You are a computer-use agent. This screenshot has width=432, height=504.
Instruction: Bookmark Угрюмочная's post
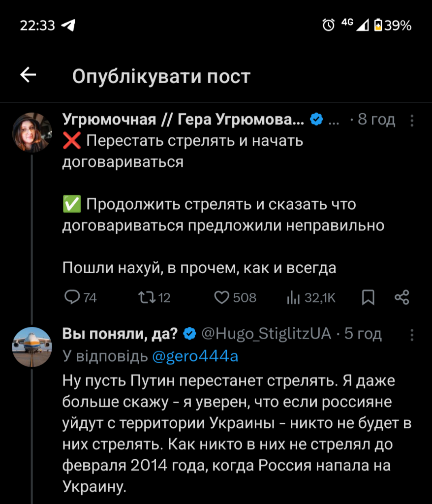click(369, 297)
